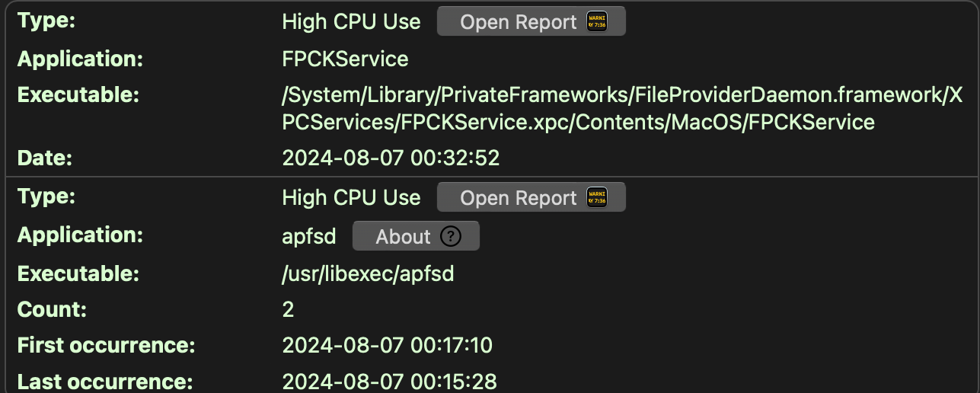This screenshot has width=980, height=393.
Task: Click the warning console icon in FPCKService's Open Report button
Action: (x=597, y=21)
